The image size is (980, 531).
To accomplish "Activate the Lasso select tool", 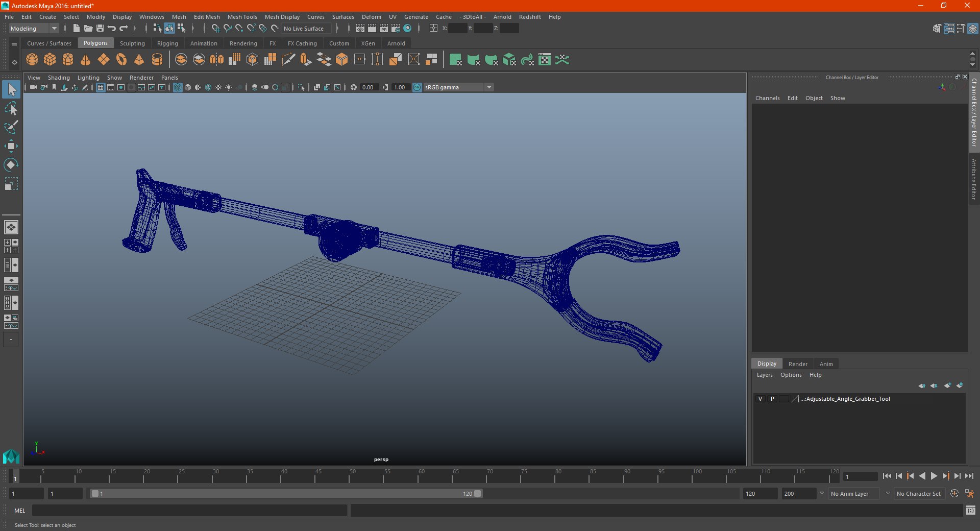I will click(11, 108).
